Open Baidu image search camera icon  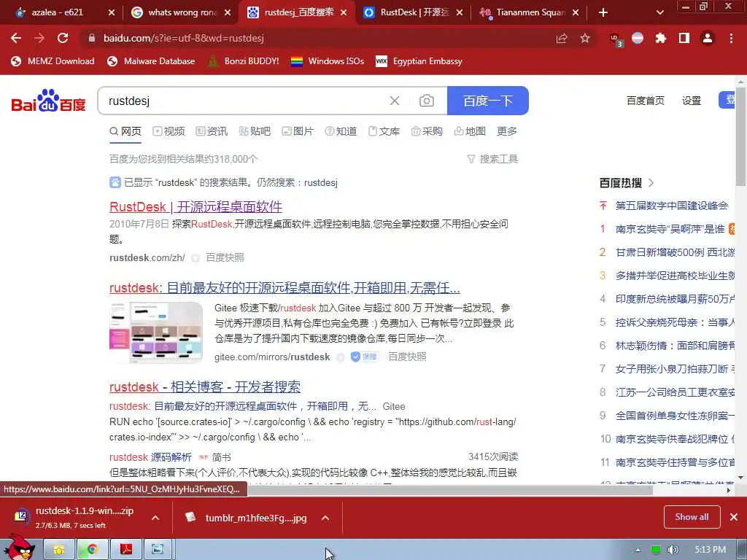426,101
